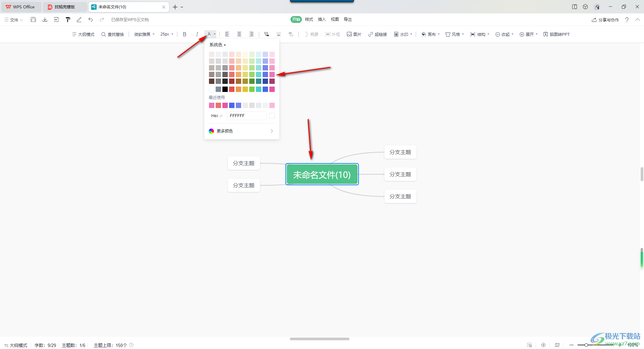Select the format painter tool
The width and height of the screenshot is (644, 349).
click(x=68, y=19)
